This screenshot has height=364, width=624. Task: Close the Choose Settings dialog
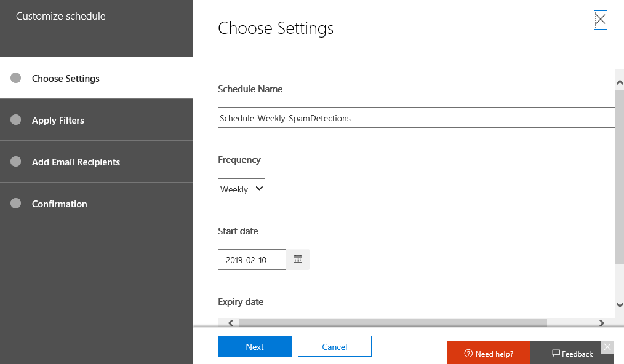coord(601,20)
